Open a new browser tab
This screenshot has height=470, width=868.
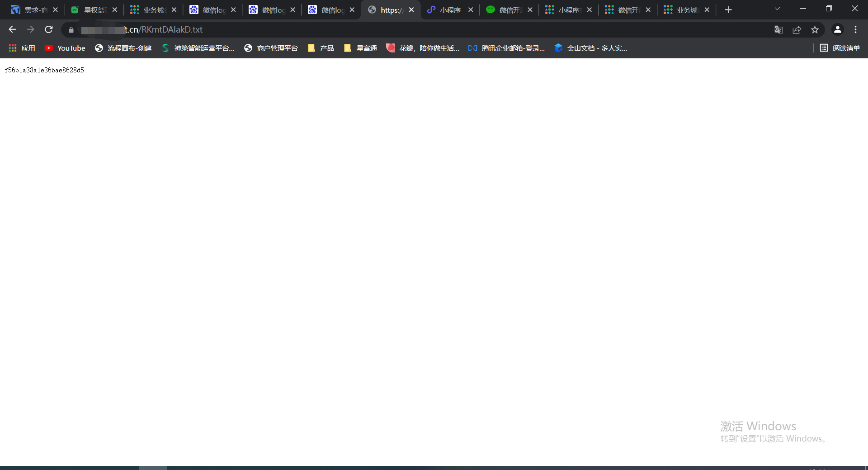[728, 10]
